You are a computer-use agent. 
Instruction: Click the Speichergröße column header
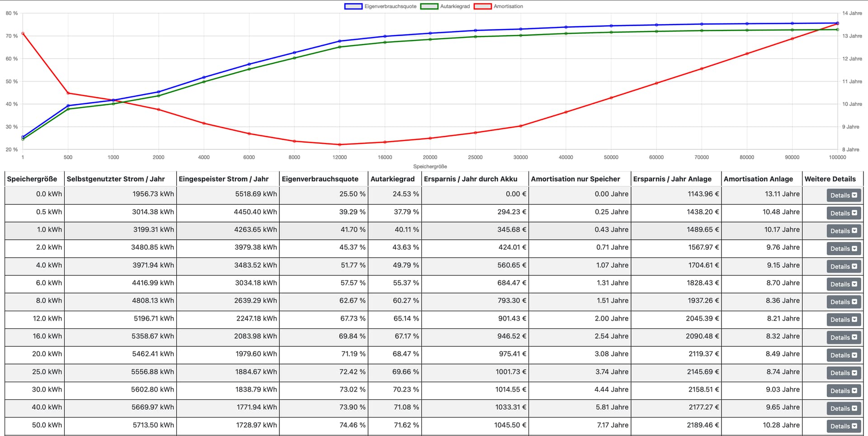pyautogui.click(x=32, y=179)
